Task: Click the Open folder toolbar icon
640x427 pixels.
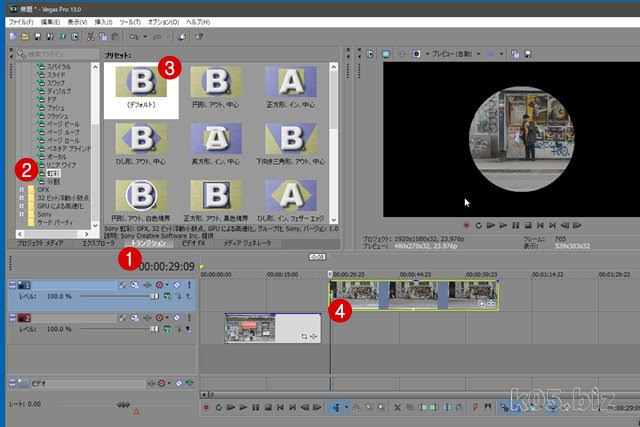Action: click(25, 37)
